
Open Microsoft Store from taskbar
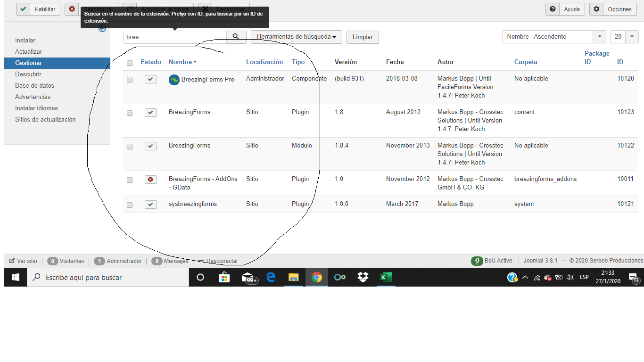224,278
